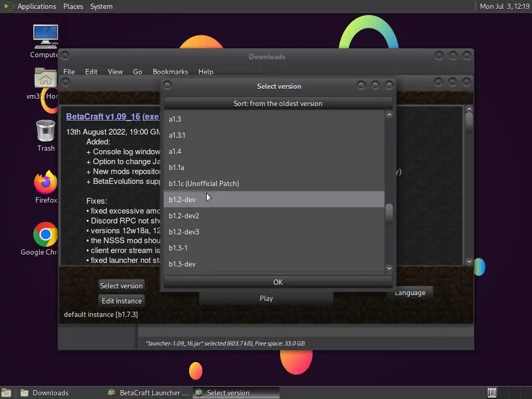
Task: Click launcher changelog scrollbar down arrow
Action: click(x=469, y=261)
